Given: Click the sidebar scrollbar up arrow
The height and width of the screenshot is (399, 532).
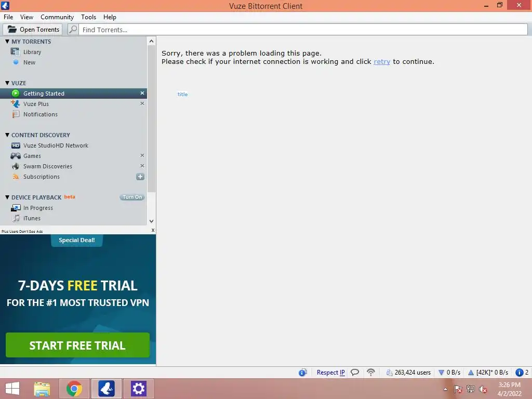Looking at the screenshot, I should tap(151, 41).
